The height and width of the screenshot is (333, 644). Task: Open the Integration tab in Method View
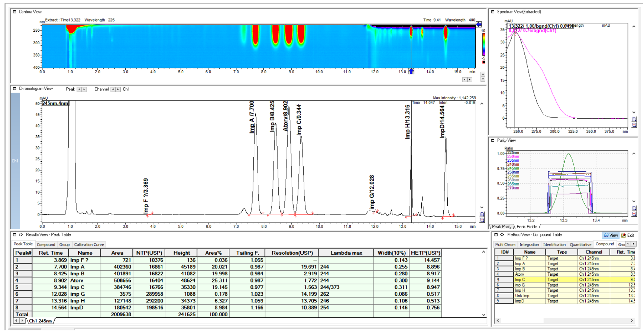pos(529,245)
